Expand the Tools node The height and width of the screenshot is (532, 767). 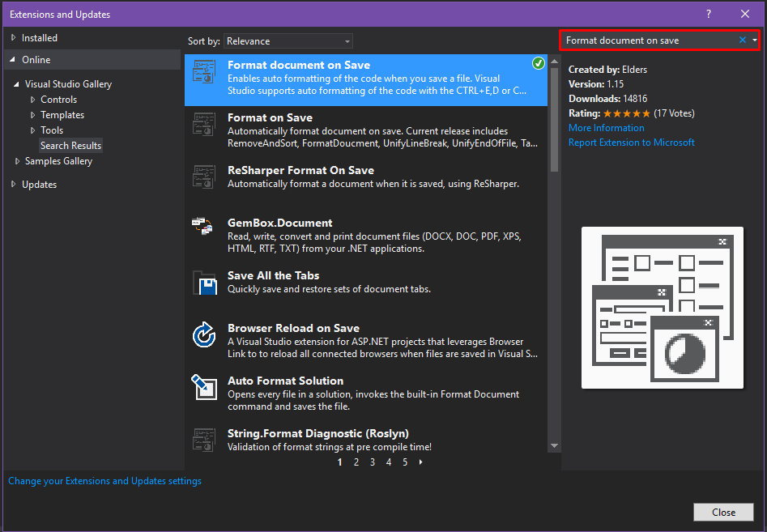(x=32, y=130)
